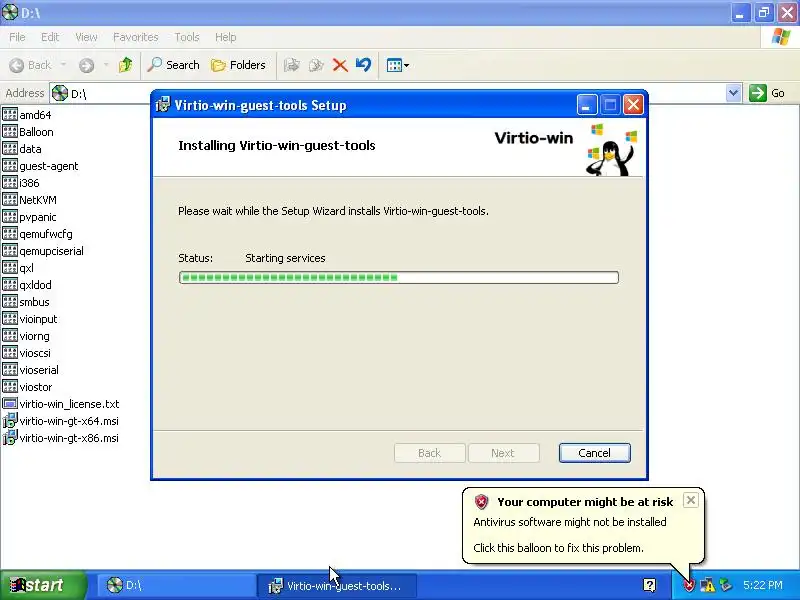Select the pvpanic folder icon
800x600 pixels.
(10, 216)
